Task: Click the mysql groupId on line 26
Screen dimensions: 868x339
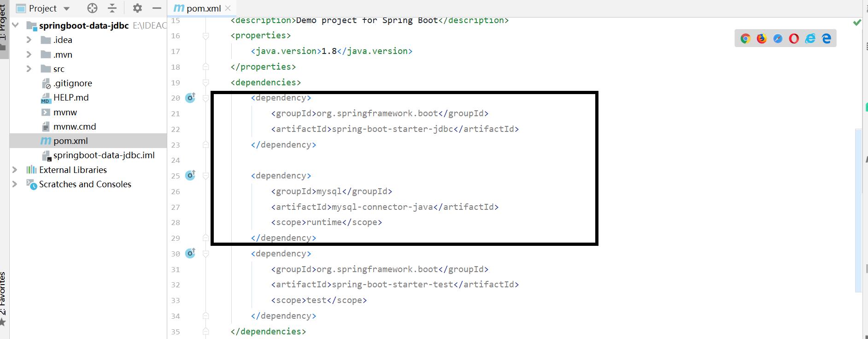Action: tap(329, 191)
